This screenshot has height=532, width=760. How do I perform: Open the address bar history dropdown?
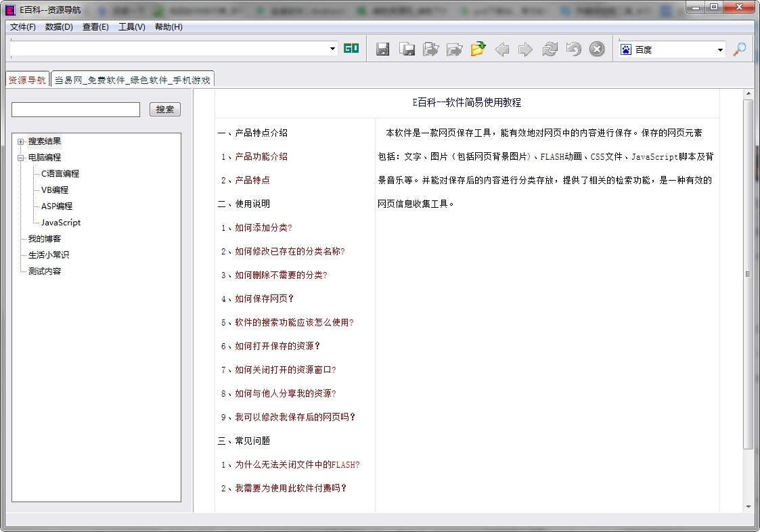point(332,49)
